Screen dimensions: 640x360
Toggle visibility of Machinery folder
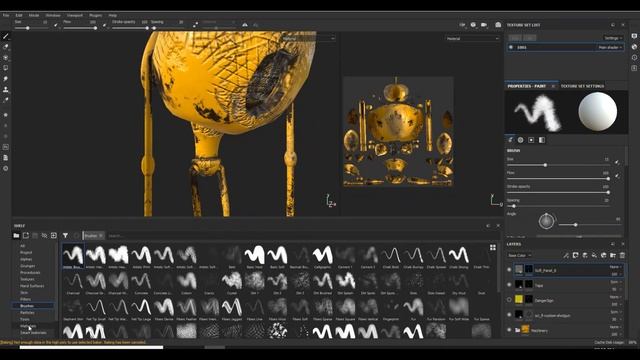(x=509, y=330)
